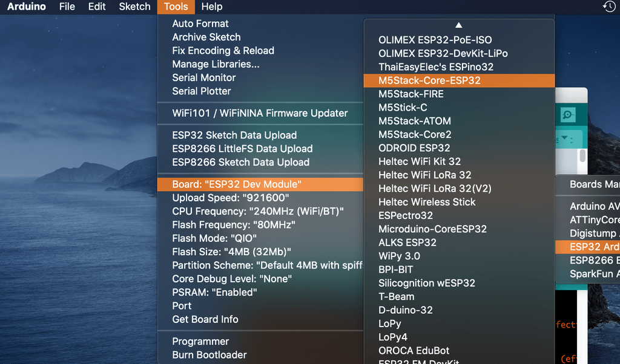Viewport: 620px width, 364px height.
Task: Select M5Stack-FIRE board
Action: (x=459, y=94)
